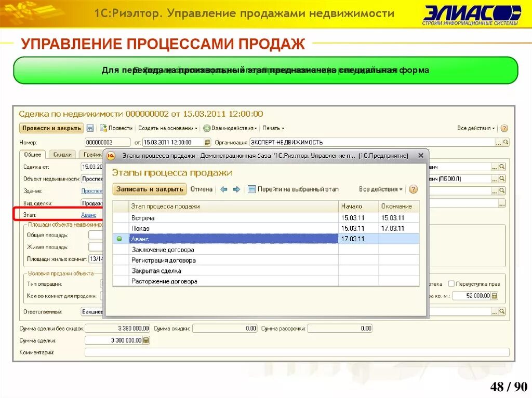The width and height of the screenshot is (532, 398).
Task: Toggle Переуступка прав checkbox
Action: pos(451,284)
